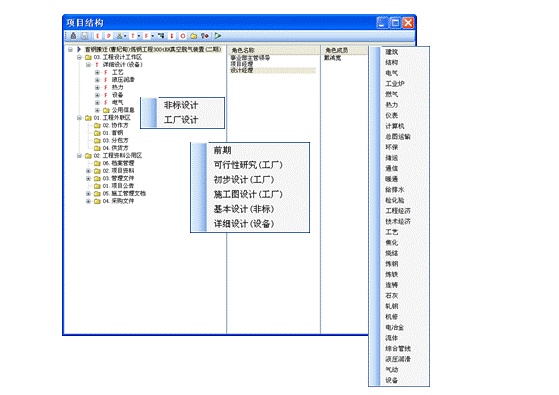
Task: Pick 综合管线 from the discipline menu
Action: [398, 348]
